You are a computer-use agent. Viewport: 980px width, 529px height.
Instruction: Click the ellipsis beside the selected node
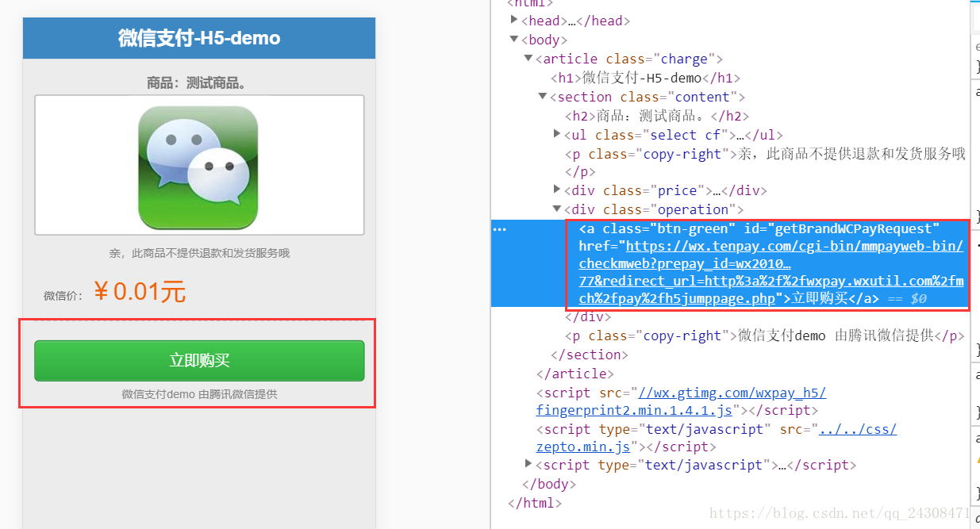click(500, 229)
